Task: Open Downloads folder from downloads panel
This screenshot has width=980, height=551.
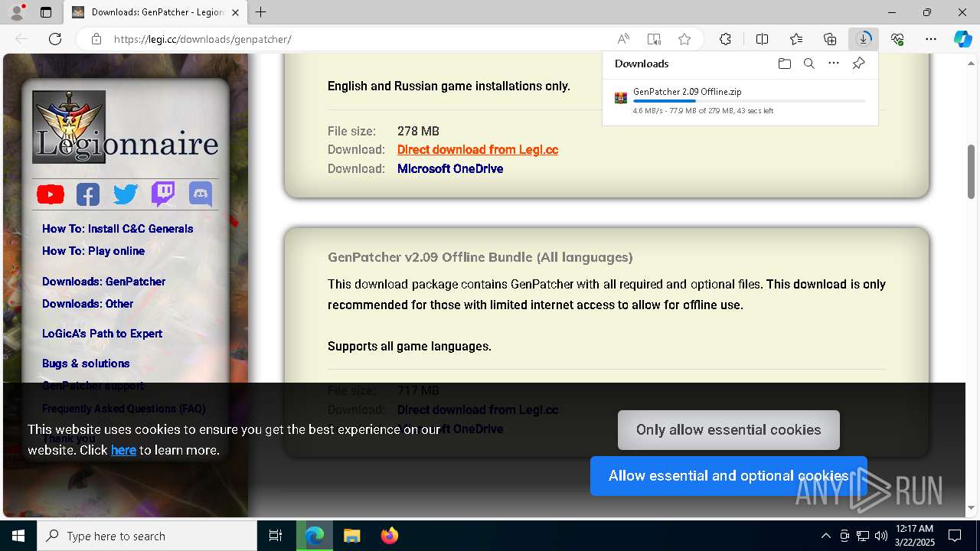Action: click(x=784, y=64)
